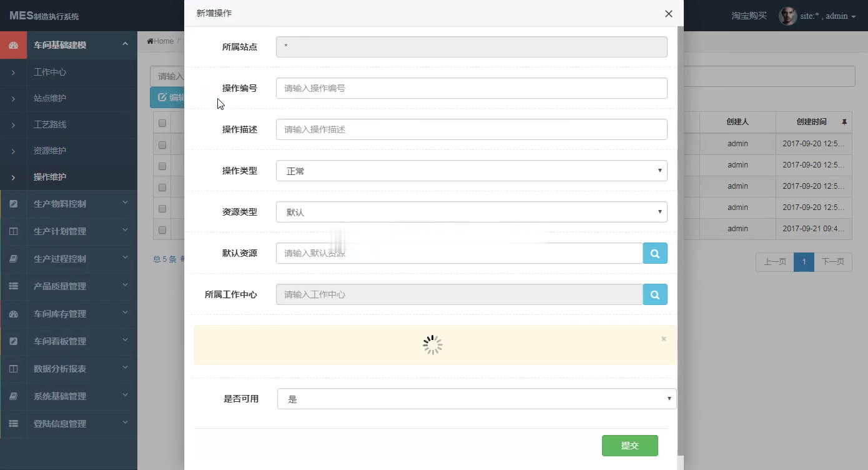
Task: Dismiss the yellow loading alert box
Action: 664,339
